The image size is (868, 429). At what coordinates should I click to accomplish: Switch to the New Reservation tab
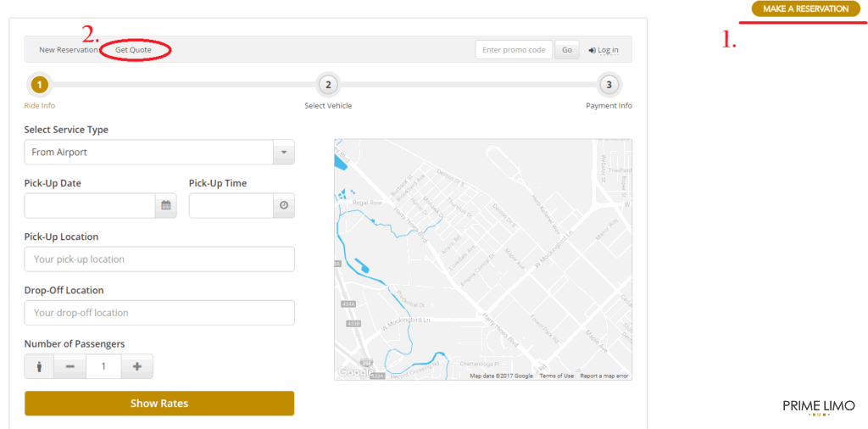point(69,50)
